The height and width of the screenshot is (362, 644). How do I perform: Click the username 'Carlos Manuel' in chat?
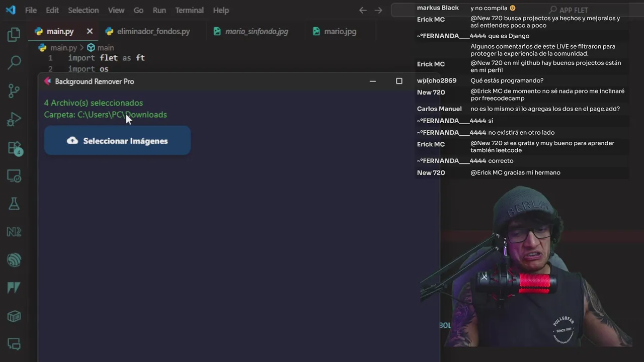click(439, 109)
